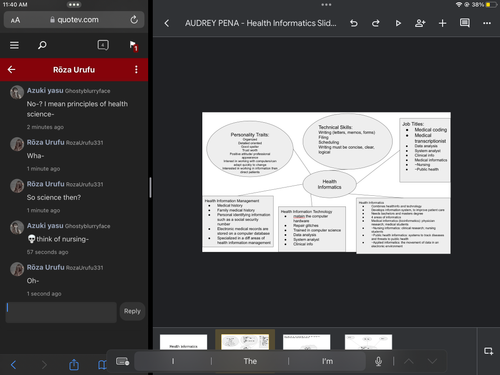Go forward in Safari bottom toolbar
Screen dimensions: 500x375
(x=44, y=365)
